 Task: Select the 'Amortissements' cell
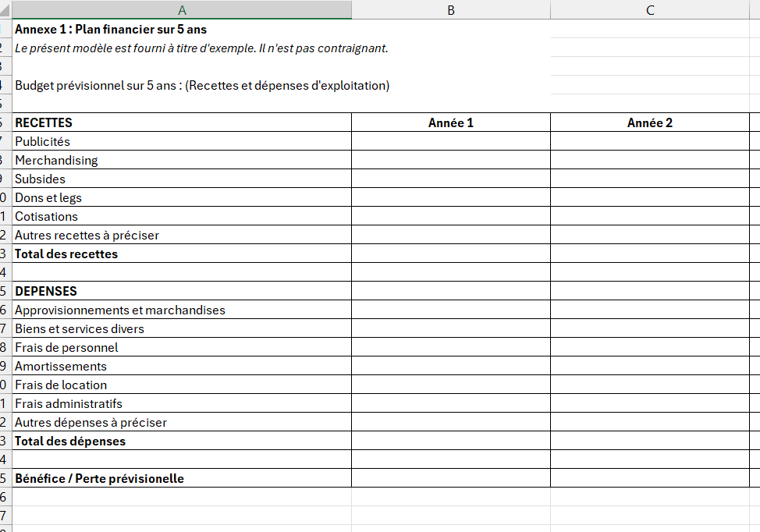(182, 366)
